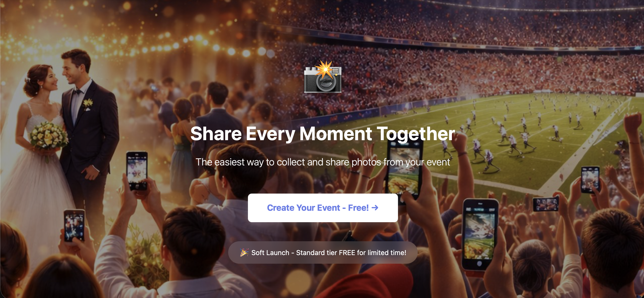This screenshot has height=298, width=644.
Task: Click the phone nearest the picture's right edge
Action: [590, 180]
